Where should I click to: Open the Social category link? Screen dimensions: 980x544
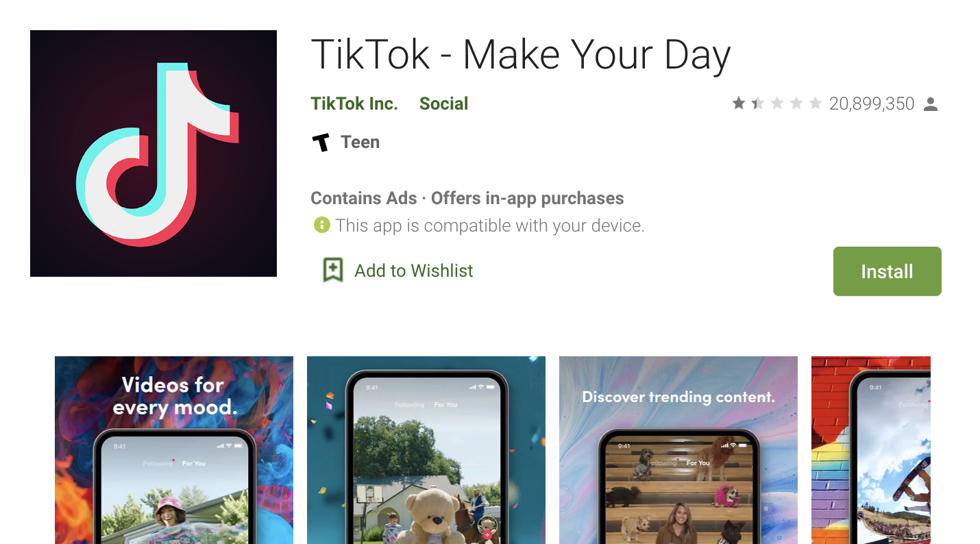443,103
